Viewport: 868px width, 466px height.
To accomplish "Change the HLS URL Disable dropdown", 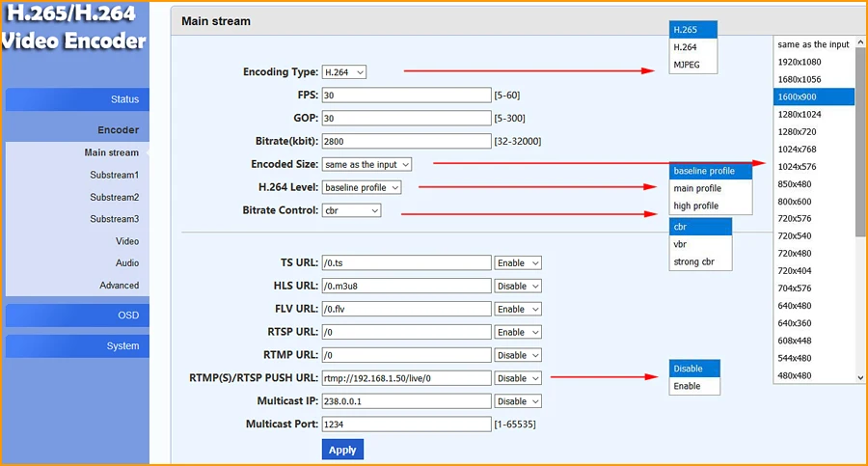I will click(518, 286).
